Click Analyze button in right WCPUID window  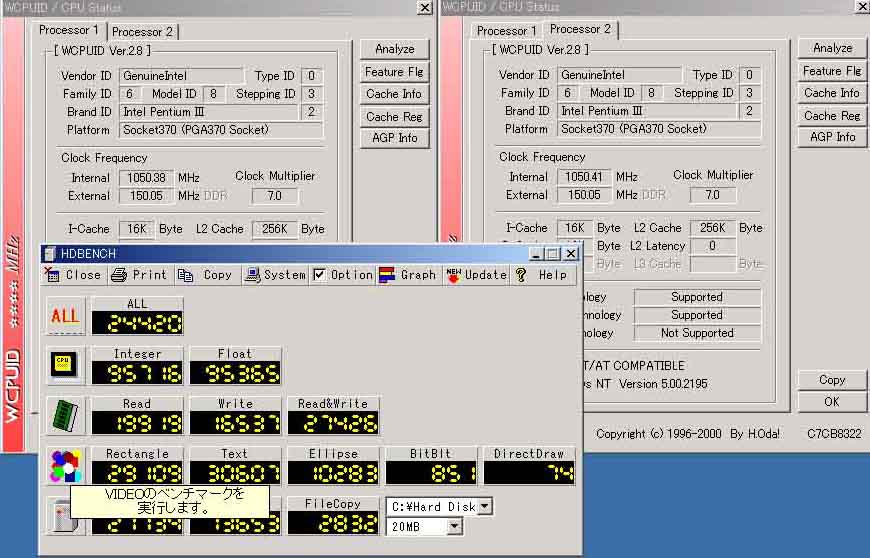click(x=832, y=48)
